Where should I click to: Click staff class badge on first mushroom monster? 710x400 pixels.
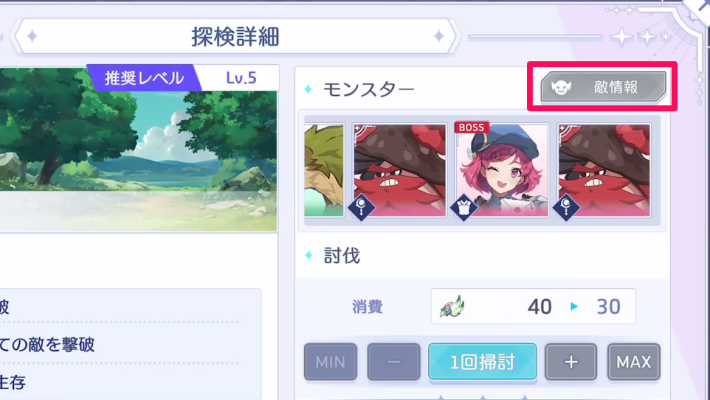click(x=361, y=207)
